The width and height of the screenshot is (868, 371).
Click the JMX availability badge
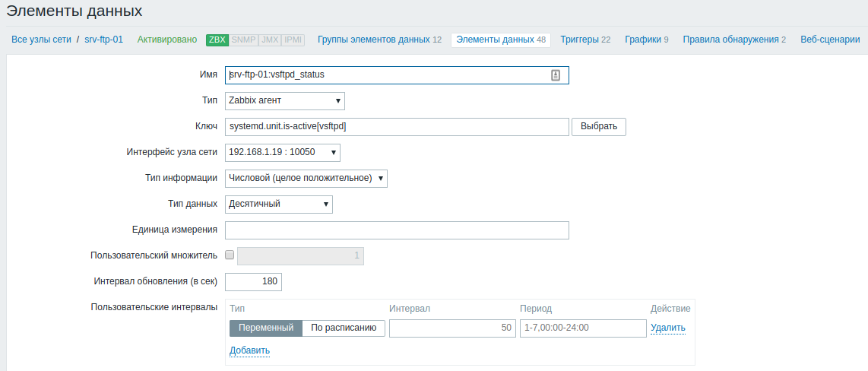(x=269, y=40)
